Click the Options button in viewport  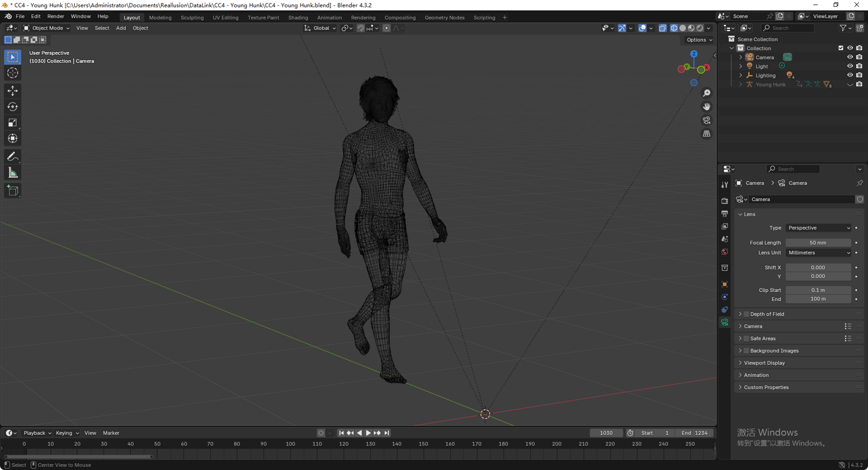pyautogui.click(x=699, y=40)
